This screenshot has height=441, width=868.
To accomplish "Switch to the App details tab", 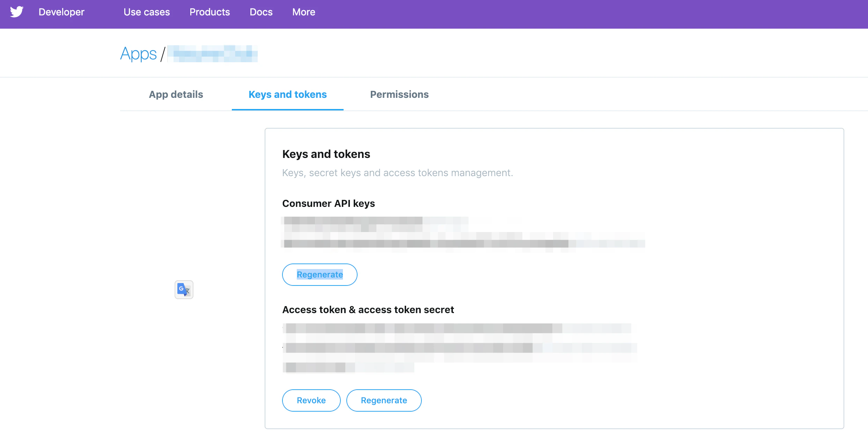I will pos(176,94).
